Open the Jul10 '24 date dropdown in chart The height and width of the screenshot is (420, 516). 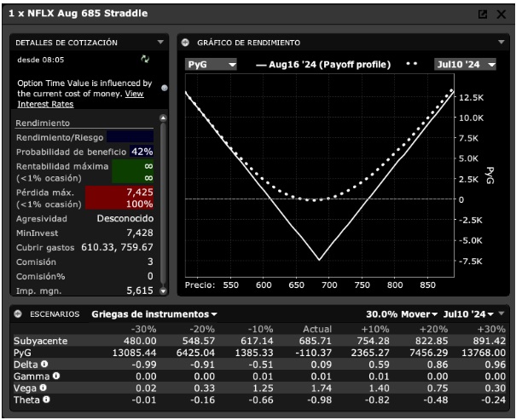coord(465,65)
